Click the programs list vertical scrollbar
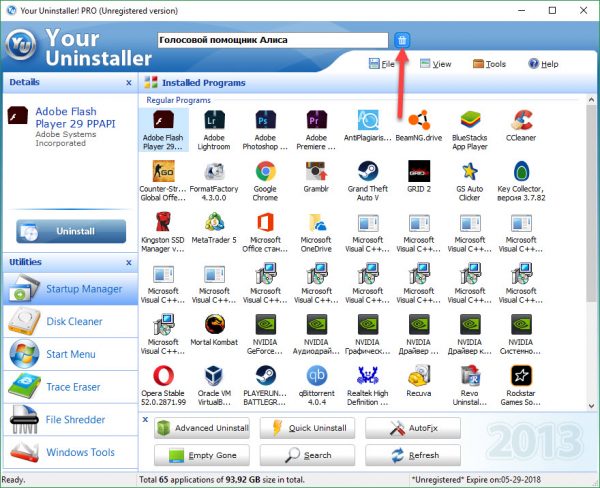This screenshot has width=600, height=488. tap(592, 203)
